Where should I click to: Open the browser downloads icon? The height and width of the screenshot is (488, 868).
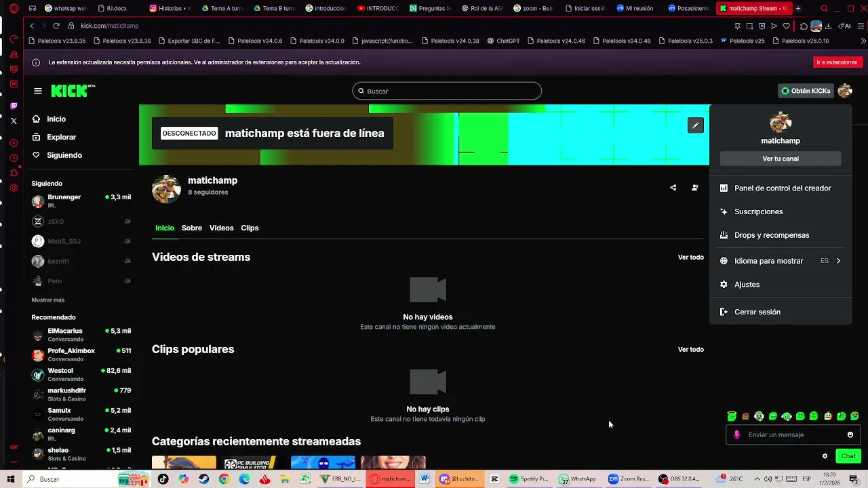click(829, 26)
